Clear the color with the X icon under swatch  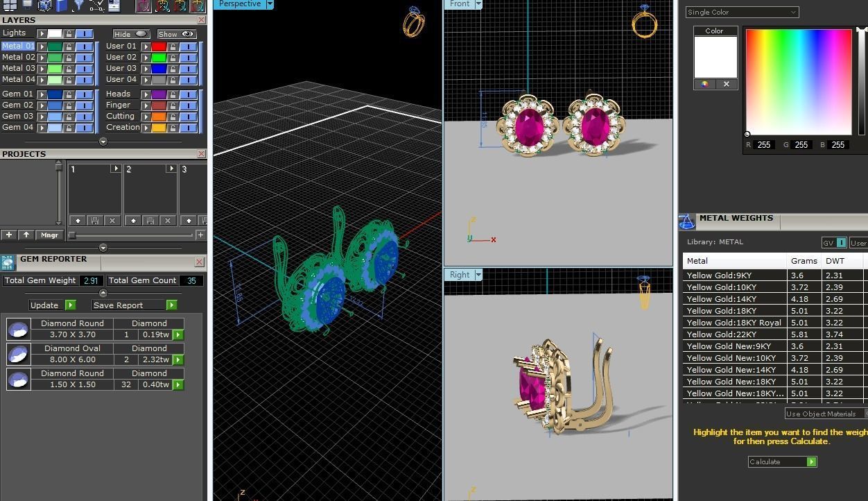726,84
